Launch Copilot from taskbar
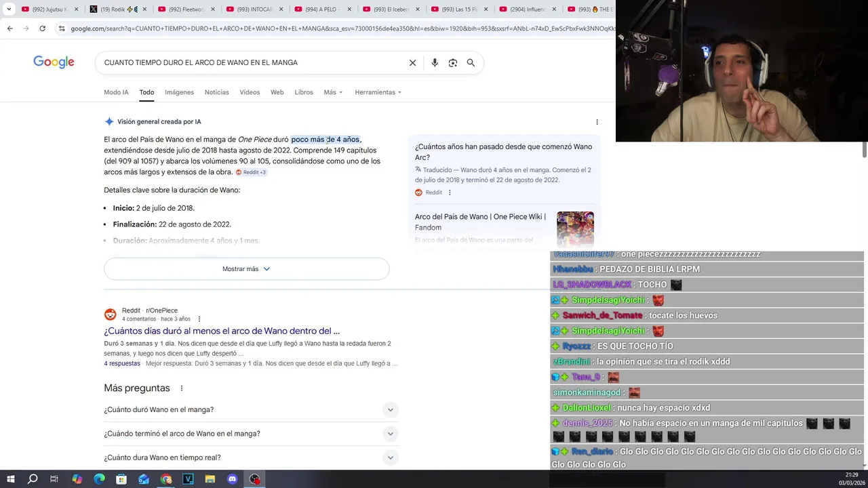The image size is (868, 488). (77, 479)
